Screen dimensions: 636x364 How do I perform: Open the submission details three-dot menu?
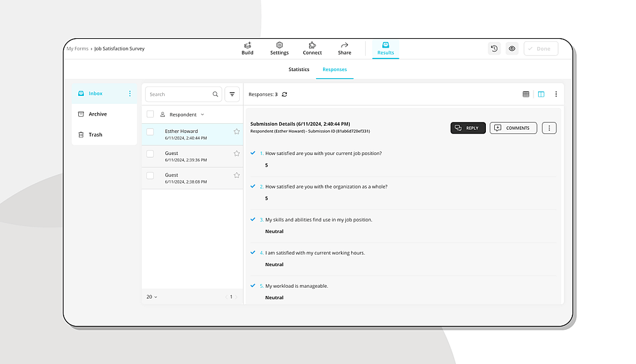tap(550, 128)
